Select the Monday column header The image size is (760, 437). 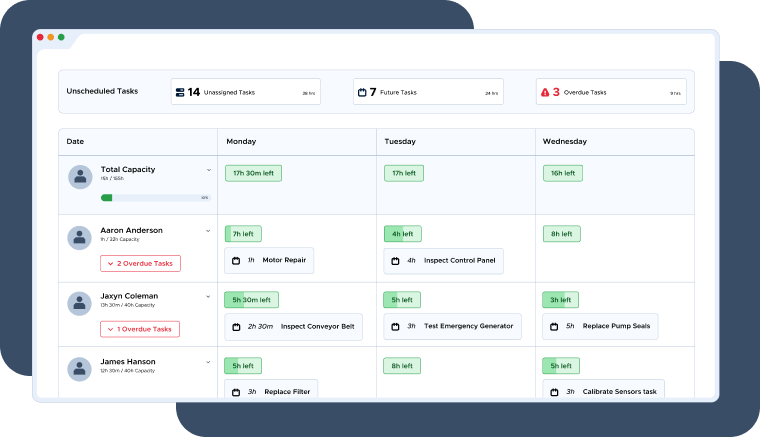[x=241, y=142]
